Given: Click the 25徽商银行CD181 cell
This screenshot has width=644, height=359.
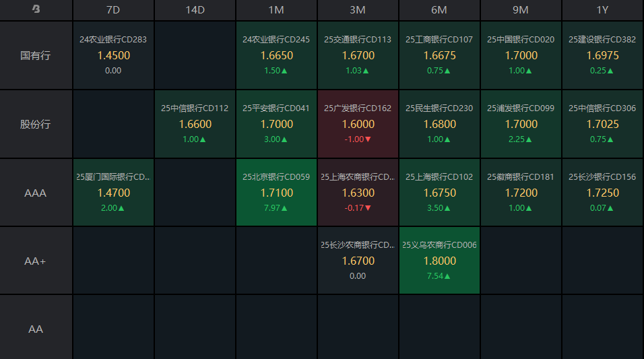Looking at the screenshot, I should (x=521, y=193).
